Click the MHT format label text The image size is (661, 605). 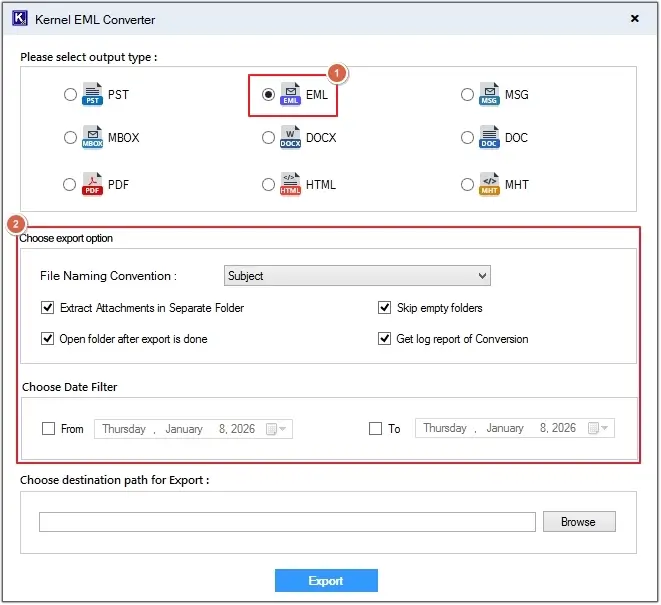coord(517,185)
